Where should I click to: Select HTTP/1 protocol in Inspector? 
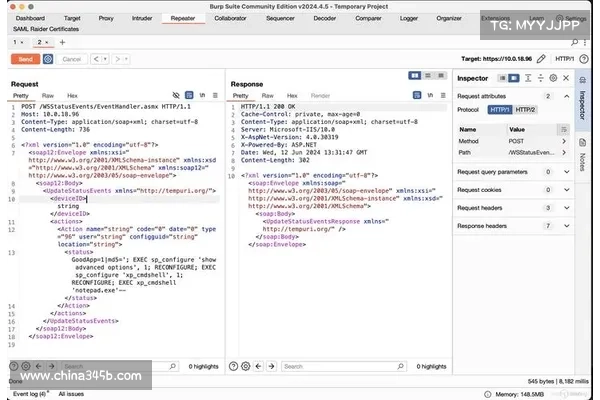click(500, 110)
